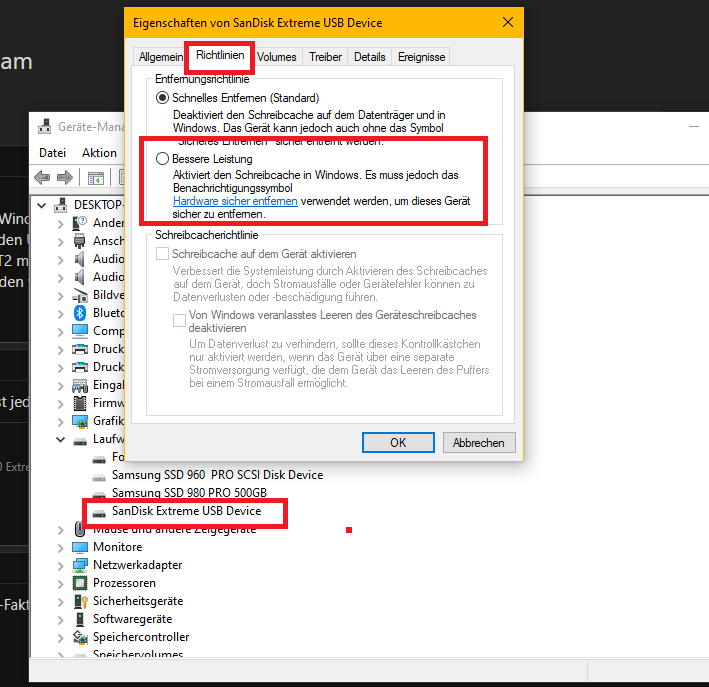Viewport: 709px width, 687px height.
Task: Click the Prozessoren chip icon
Action: pos(80,583)
